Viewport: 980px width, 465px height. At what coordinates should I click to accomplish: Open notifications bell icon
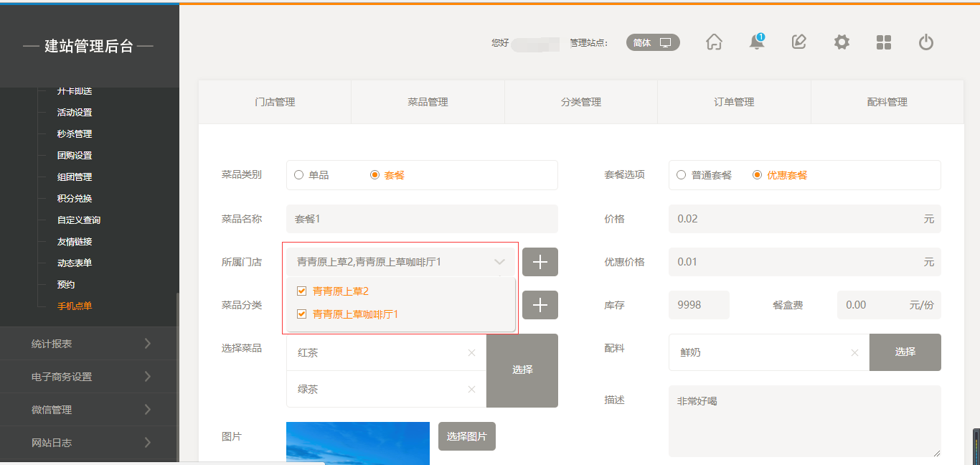pos(756,42)
